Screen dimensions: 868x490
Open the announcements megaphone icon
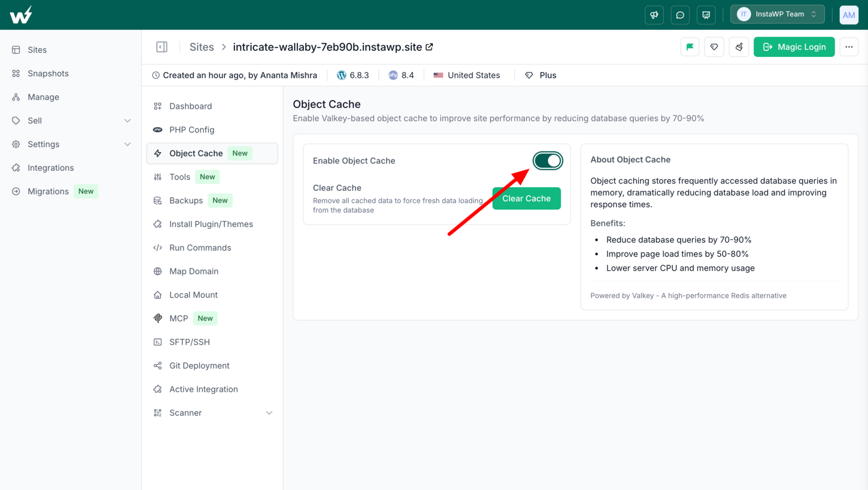click(x=654, y=15)
